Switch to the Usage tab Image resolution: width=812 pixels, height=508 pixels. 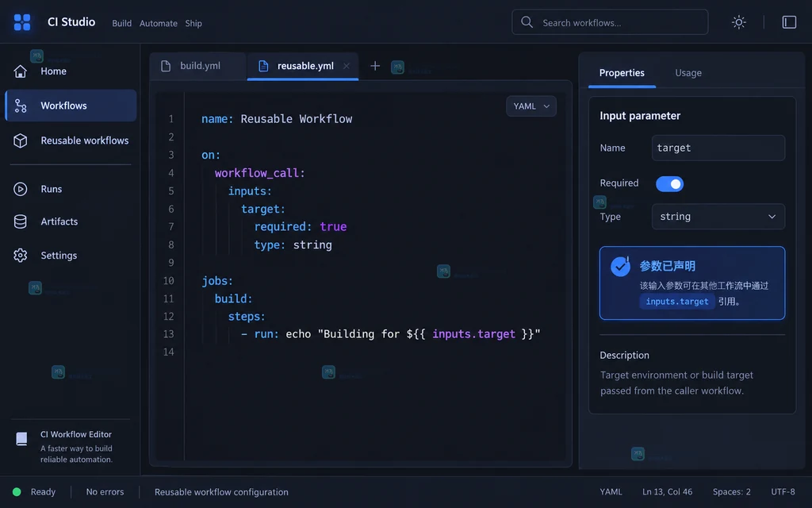688,73
